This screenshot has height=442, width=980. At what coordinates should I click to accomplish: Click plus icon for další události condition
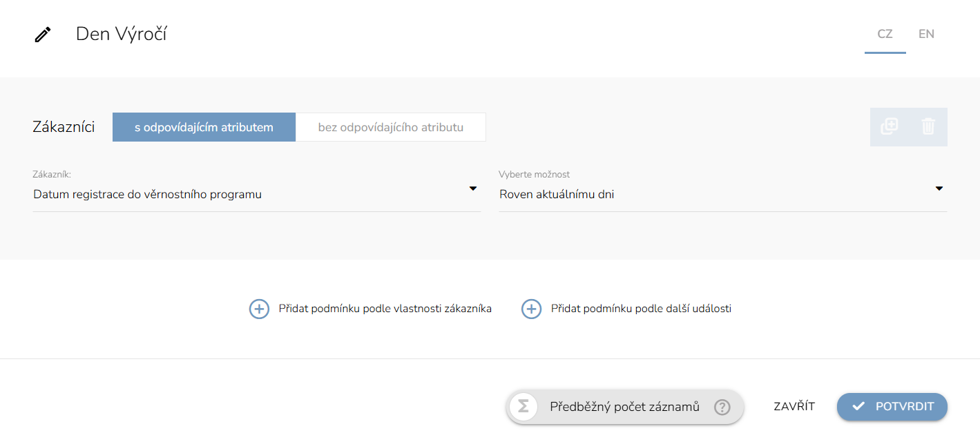click(531, 309)
